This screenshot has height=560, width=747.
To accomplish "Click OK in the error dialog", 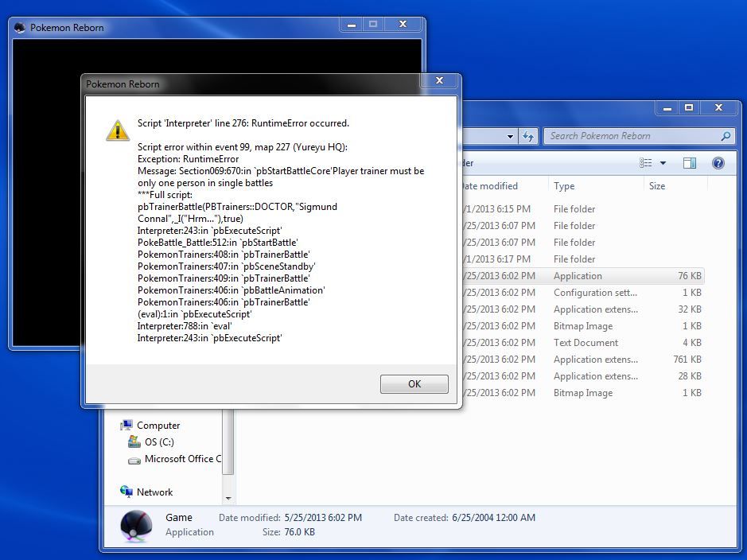I will pyautogui.click(x=414, y=384).
